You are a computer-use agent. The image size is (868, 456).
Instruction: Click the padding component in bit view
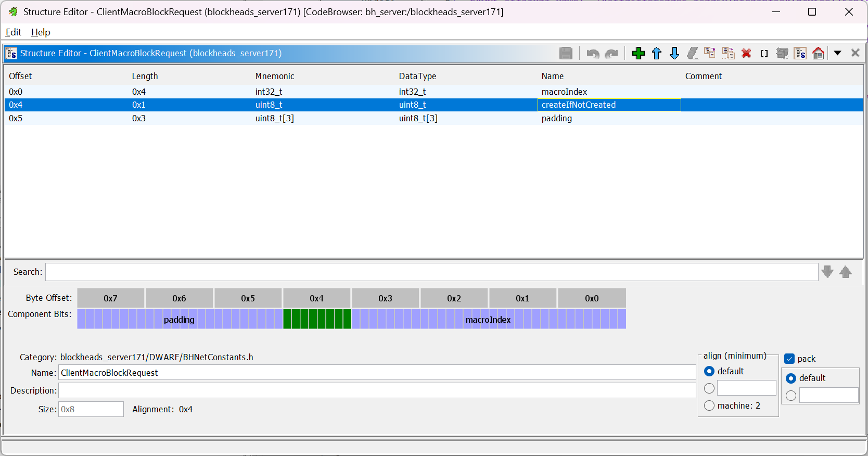coord(180,319)
